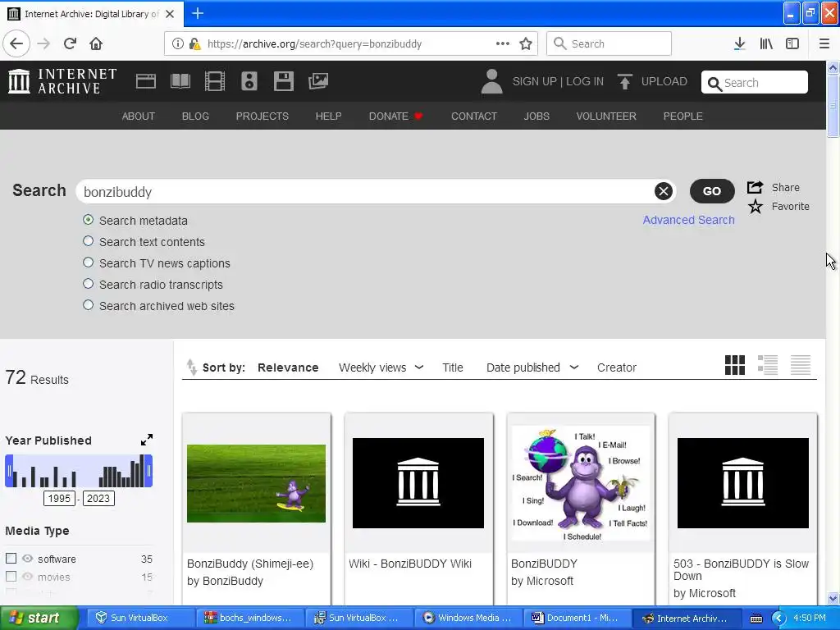Select Search metadata radio button

[x=89, y=220]
